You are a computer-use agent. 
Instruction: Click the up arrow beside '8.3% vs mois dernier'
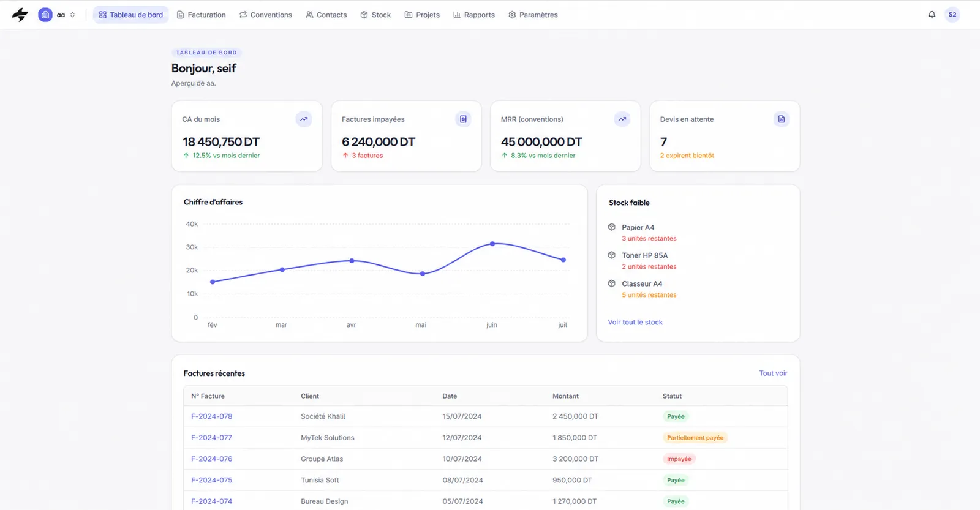(505, 156)
